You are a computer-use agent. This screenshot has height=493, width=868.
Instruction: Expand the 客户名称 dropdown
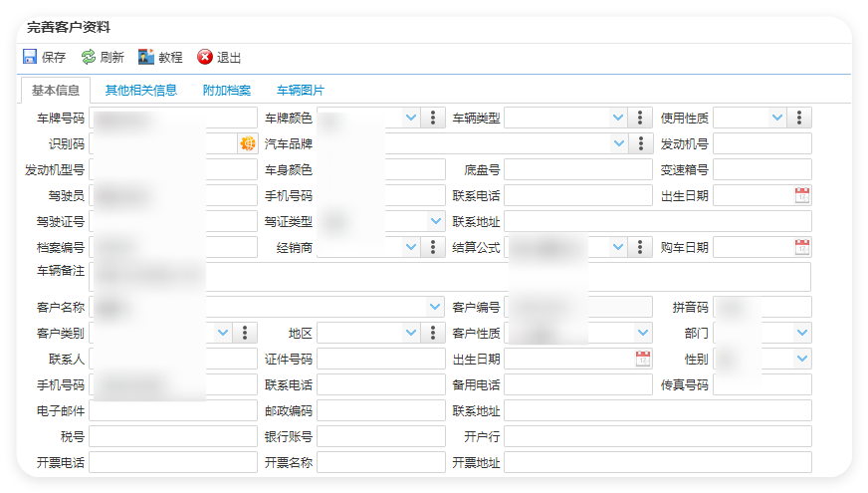click(435, 307)
